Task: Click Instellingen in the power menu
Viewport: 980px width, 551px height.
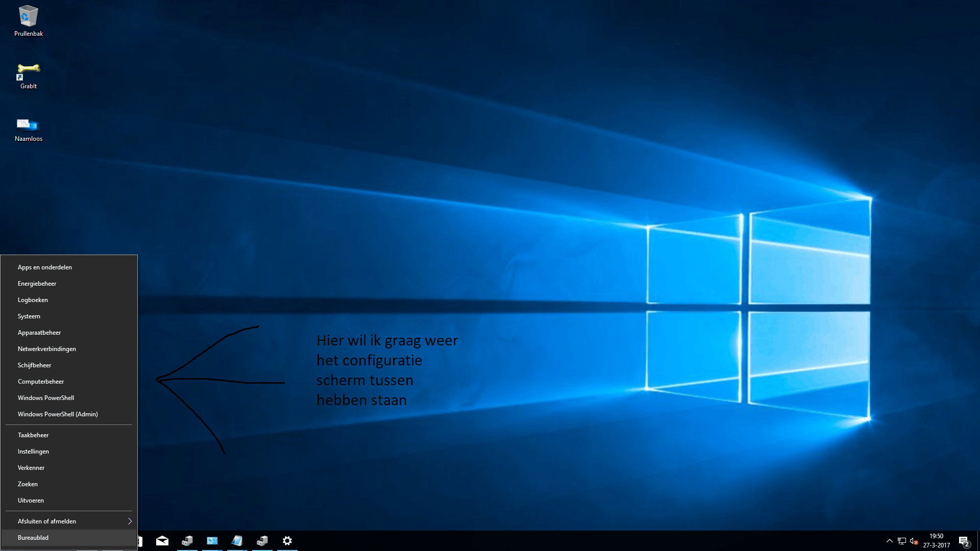Action: tap(33, 452)
